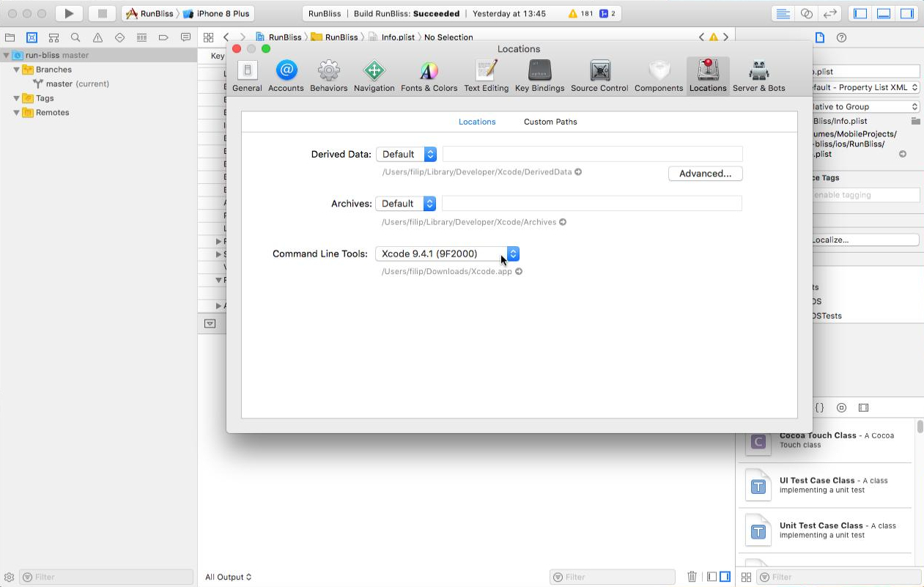Viewport: 924px width, 587px height.
Task: Reveal Xcode.app path in Finder arrow
Action: (x=519, y=271)
